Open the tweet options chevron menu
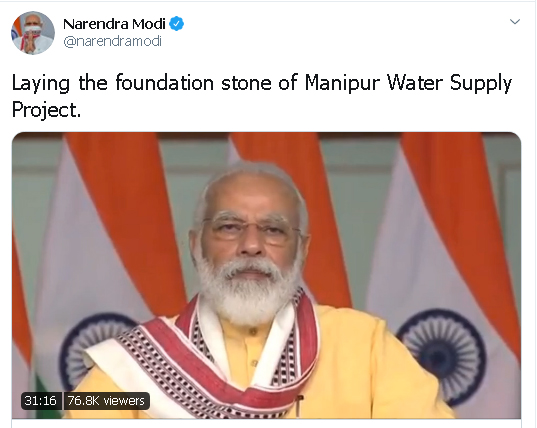The image size is (537, 428). click(x=515, y=22)
